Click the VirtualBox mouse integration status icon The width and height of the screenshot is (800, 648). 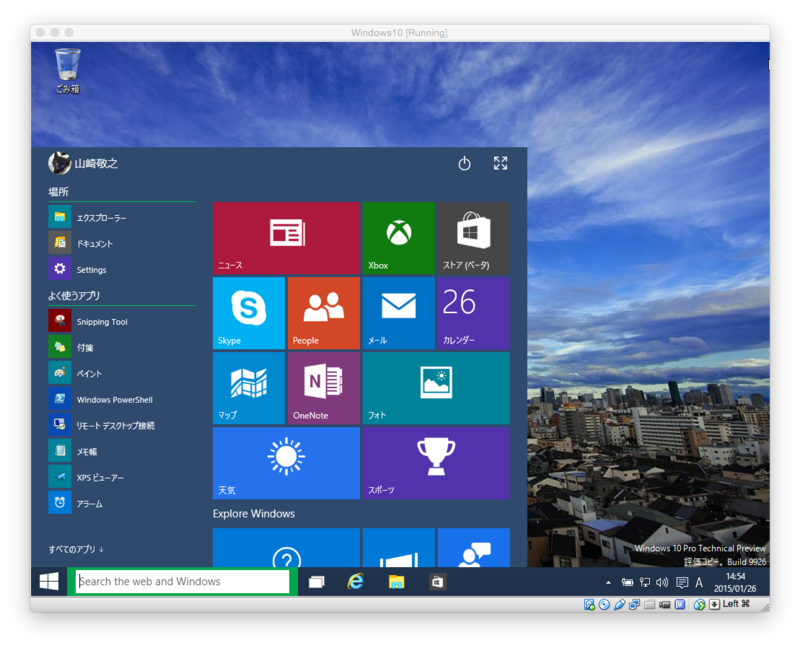point(699,605)
